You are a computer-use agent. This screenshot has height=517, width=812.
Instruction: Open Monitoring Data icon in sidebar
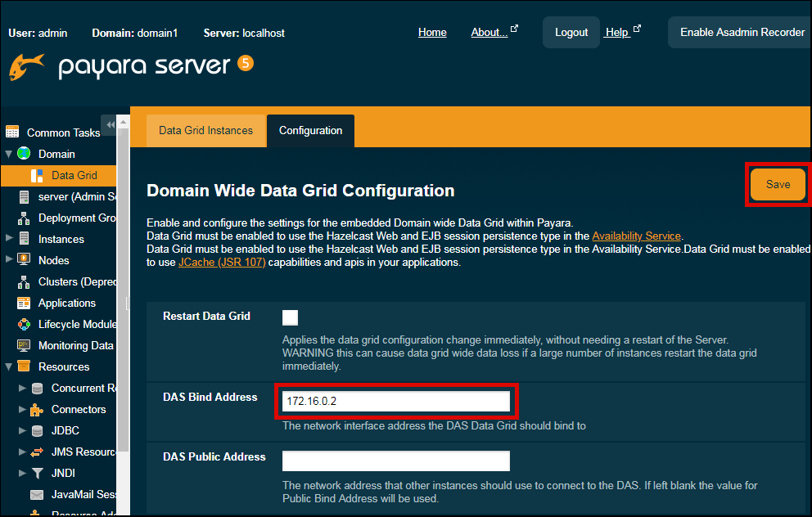[x=24, y=345]
